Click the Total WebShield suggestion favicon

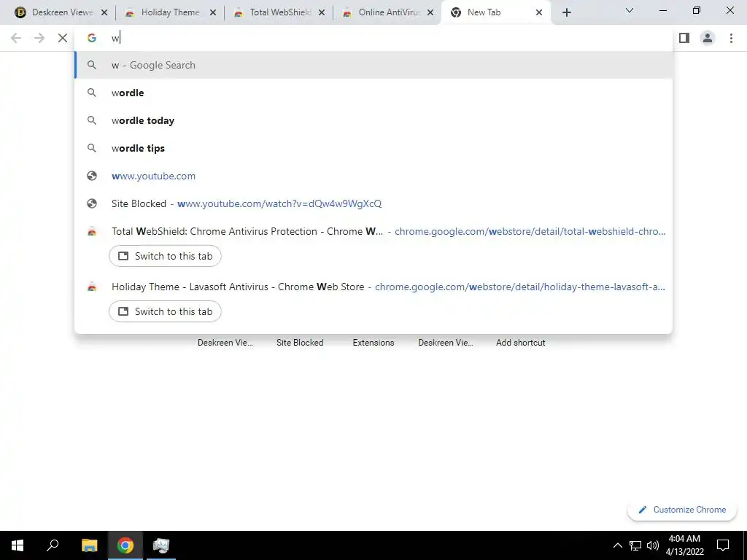pos(91,231)
